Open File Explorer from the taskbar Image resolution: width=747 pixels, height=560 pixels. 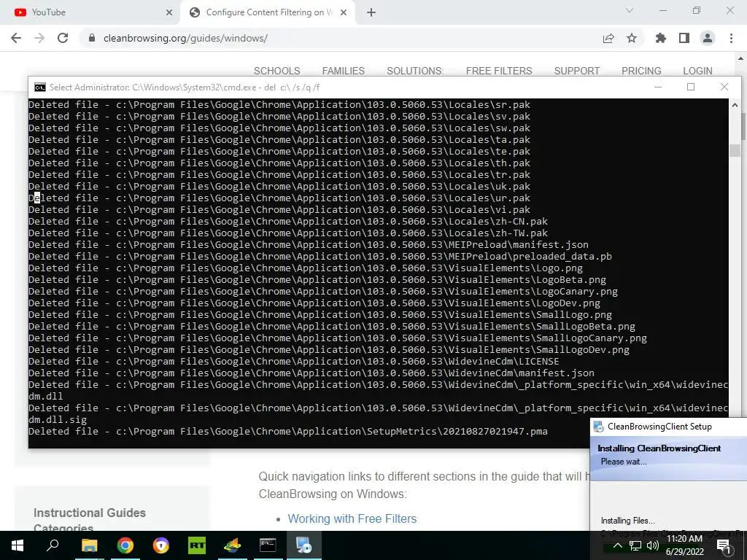[x=89, y=545]
